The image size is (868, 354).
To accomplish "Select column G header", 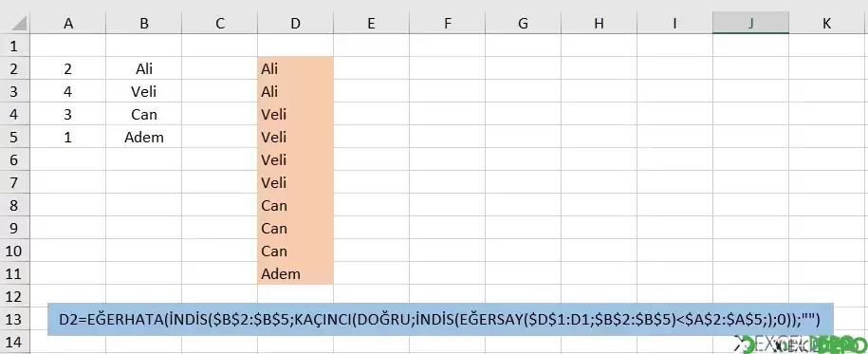I will tap(523, 23).
